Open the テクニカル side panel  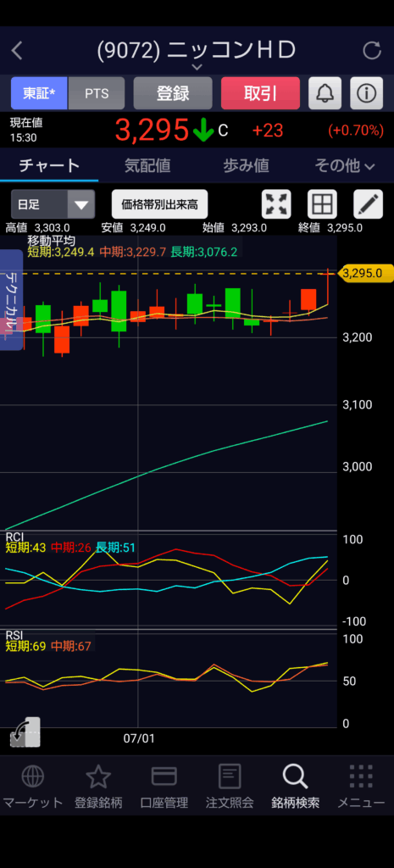[11, 299]
